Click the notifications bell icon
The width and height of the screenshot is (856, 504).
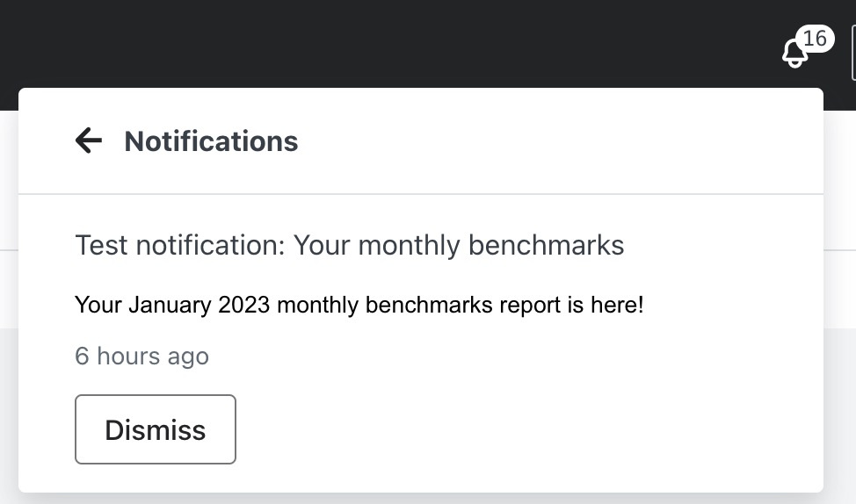point(794,54)
